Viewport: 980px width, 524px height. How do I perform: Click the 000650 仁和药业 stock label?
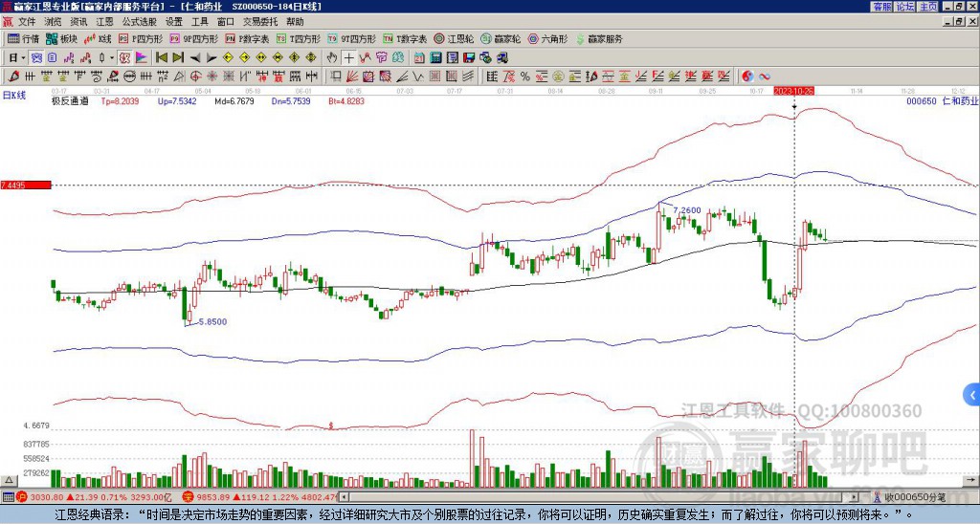tap(942, 100)
